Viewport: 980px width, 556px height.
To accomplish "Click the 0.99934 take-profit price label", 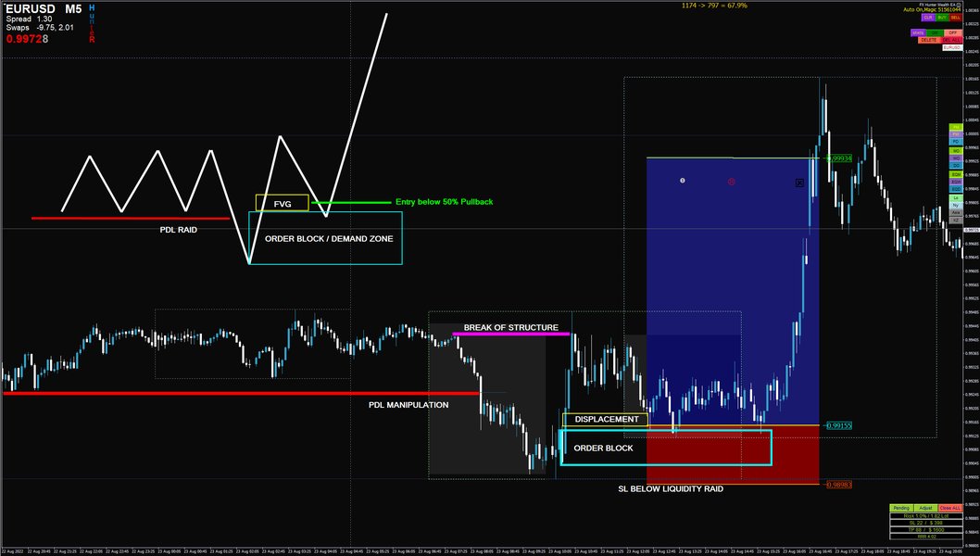I will click(x=839, y=158).
